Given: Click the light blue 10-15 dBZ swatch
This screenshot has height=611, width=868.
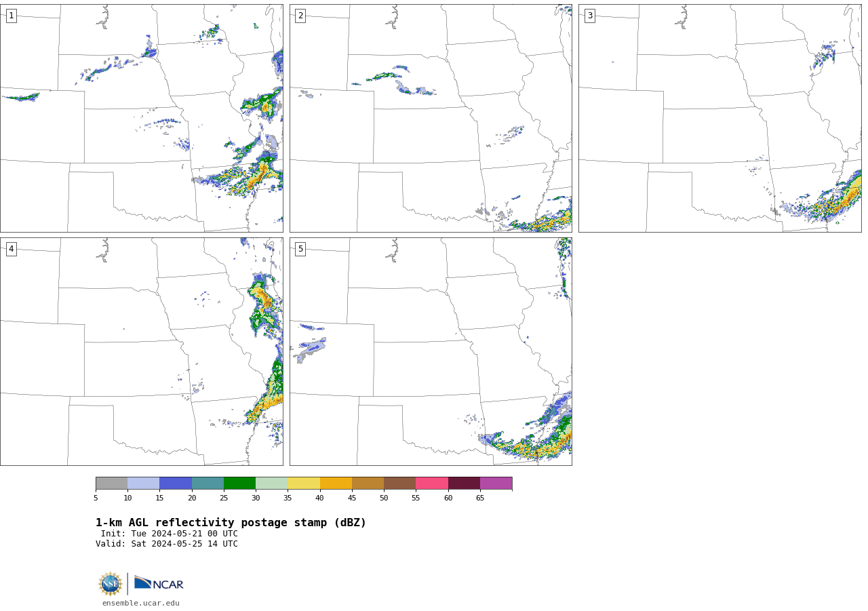Looking at the screenshot, I should click(x=143, y=484).
